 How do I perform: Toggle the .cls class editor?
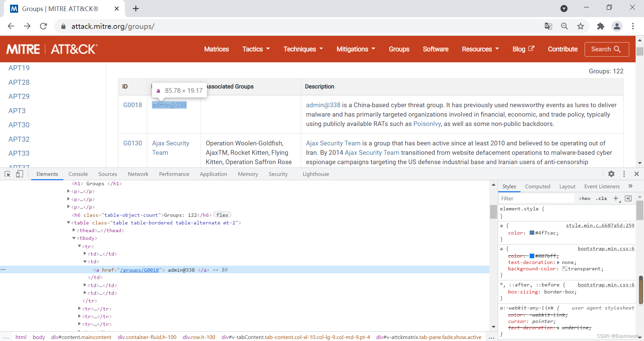(601, 198)
